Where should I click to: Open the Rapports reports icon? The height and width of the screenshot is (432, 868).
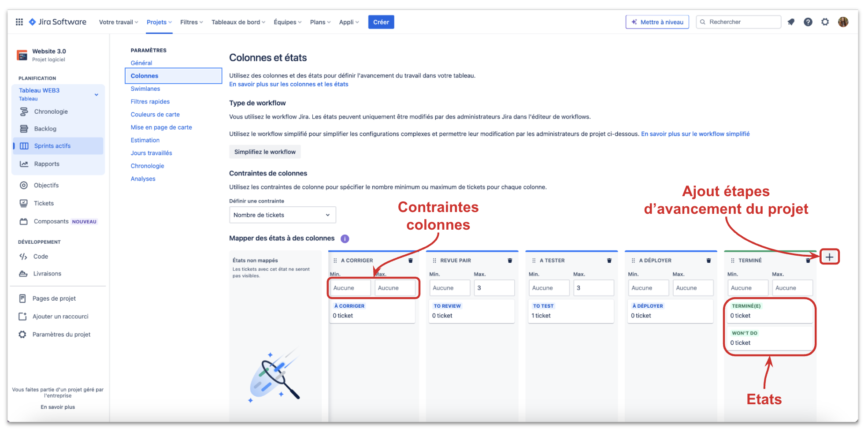coord(24,164)
